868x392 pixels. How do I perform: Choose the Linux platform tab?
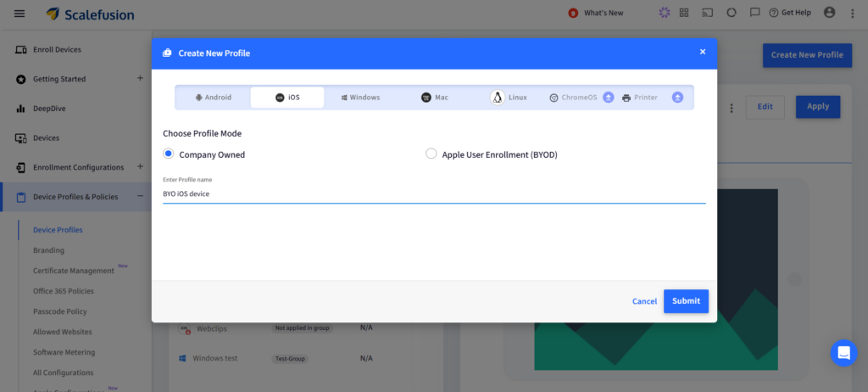(x=509, y=98)
